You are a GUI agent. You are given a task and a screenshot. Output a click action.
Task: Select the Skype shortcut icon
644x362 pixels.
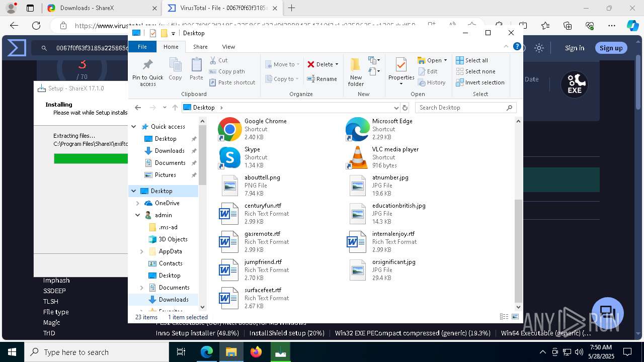click(229, 157)
